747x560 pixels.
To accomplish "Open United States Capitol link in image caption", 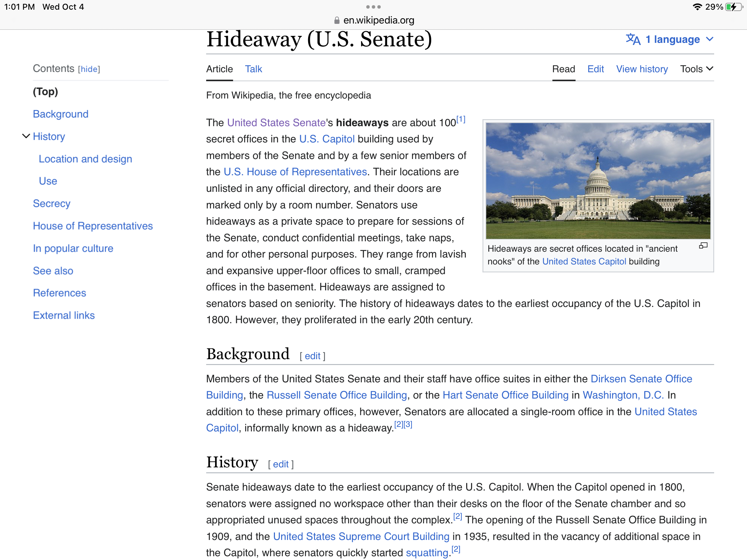I will [x=584, y=262].
